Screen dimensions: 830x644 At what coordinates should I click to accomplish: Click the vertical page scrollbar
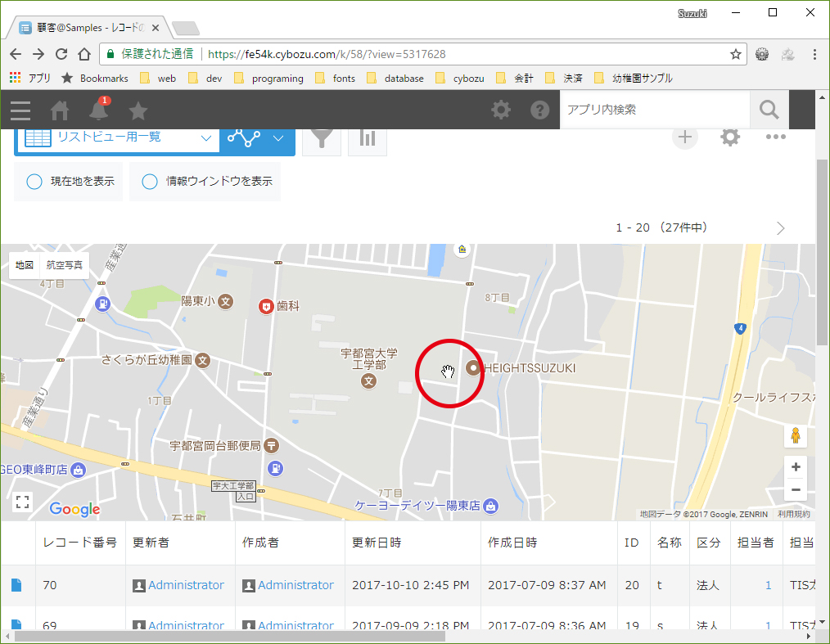tap(822, 252)
